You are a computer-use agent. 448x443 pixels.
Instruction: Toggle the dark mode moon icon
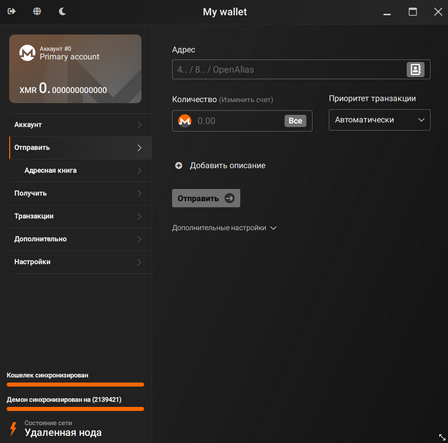(x=62, y=11)
